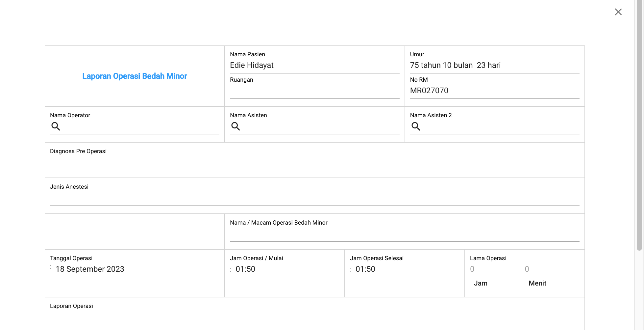The width and height of the screenshot is (644, 330).
Task: Click the Umur field value
Action: point(494,66)
